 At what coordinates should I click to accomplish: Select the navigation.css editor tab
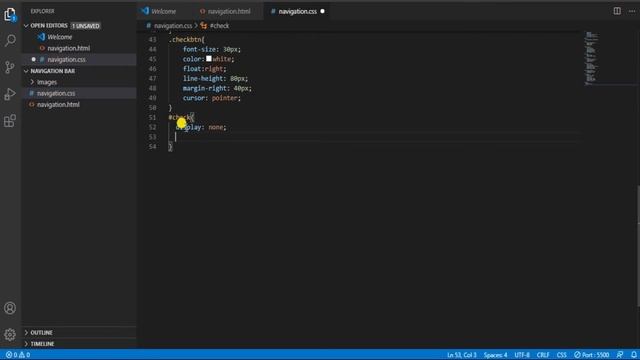pyautogui.click(x=297, y=11)
